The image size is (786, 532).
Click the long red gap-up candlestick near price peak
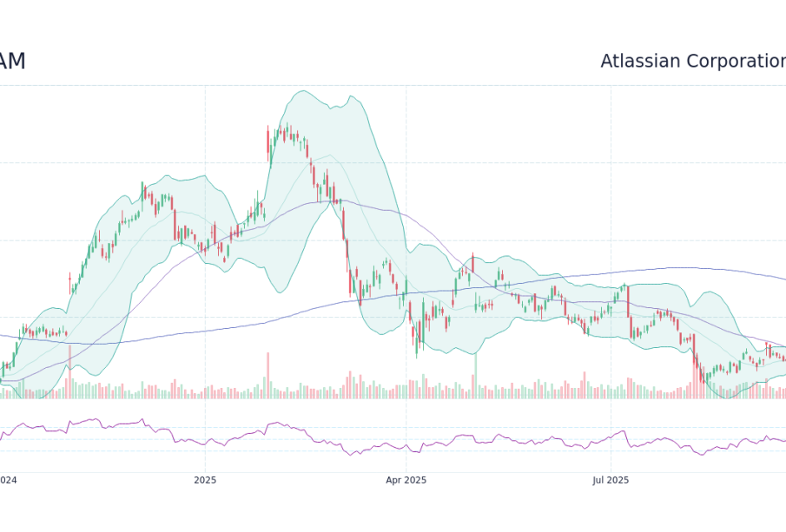point(268,144)
